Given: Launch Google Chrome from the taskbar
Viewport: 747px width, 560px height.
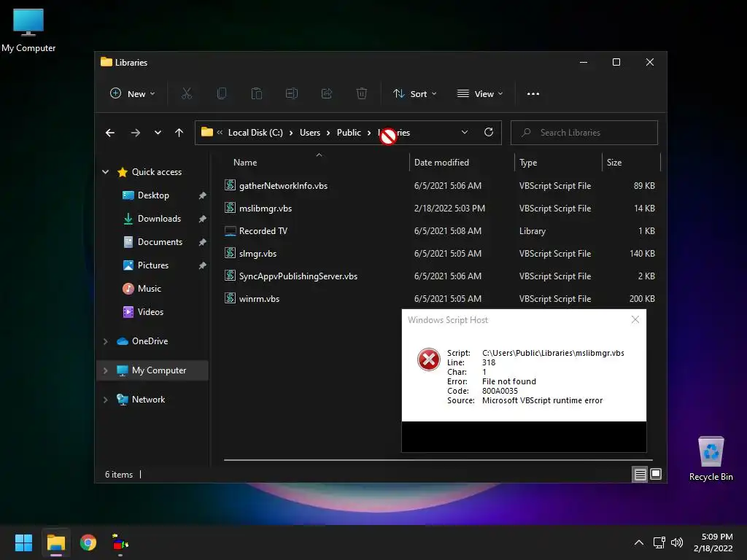Looking at the screenshot, I should coord(88,542).
